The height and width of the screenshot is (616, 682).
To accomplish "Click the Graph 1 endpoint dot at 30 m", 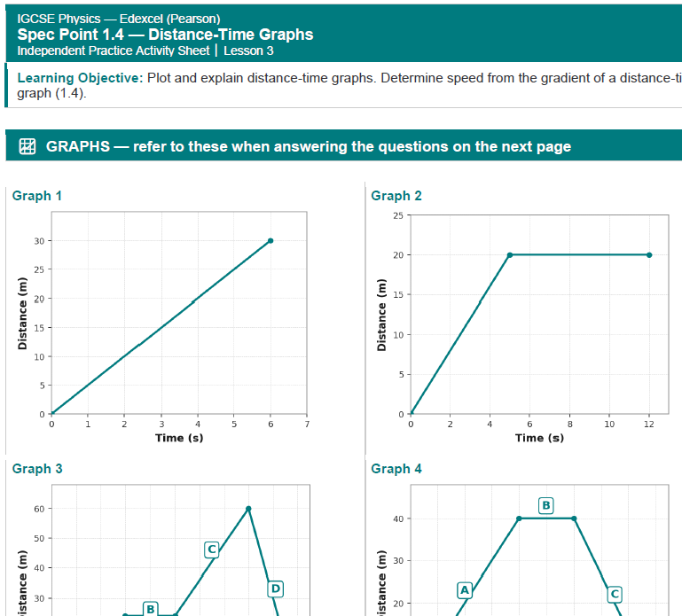I will (x=270, y=240).
